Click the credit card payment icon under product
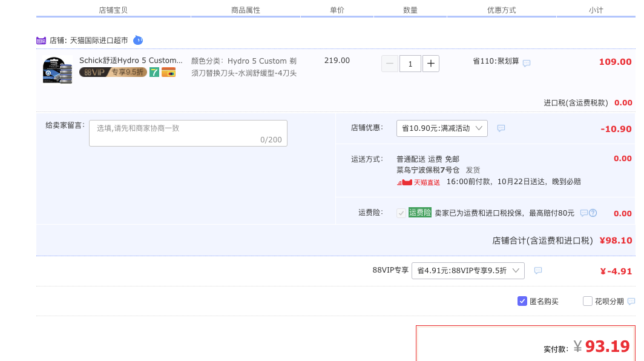The width and height of the screenshot is (644, 361). coord(168,73)
